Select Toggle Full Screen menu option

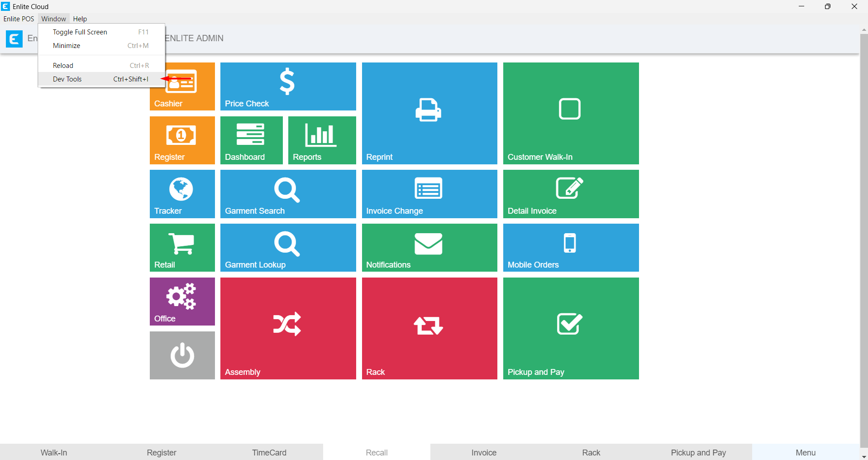[80, 32]
